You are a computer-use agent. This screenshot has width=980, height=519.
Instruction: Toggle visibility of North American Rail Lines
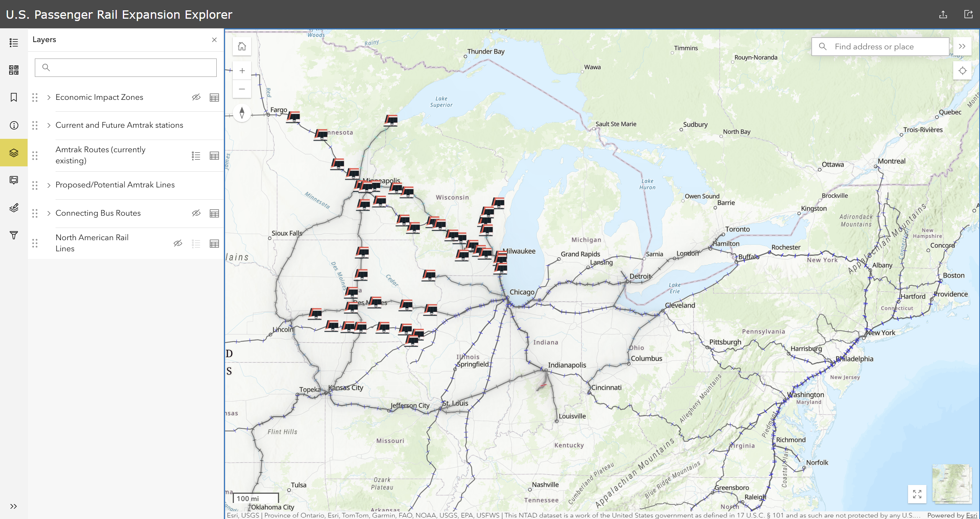coord(178,243)
